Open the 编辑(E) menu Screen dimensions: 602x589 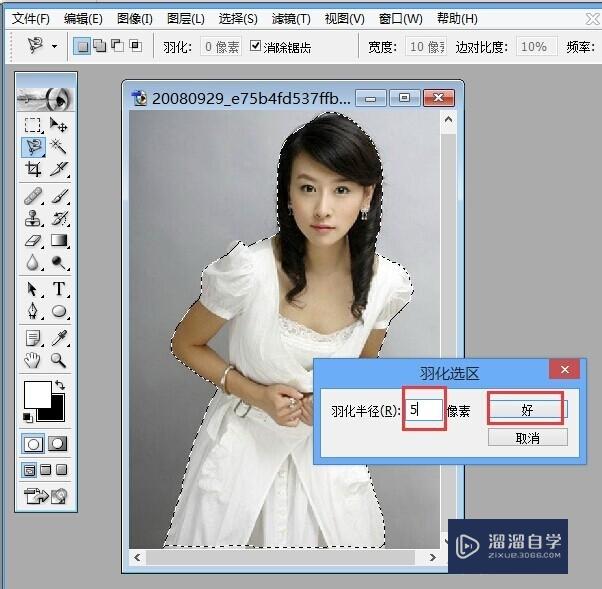coord(83,18)
